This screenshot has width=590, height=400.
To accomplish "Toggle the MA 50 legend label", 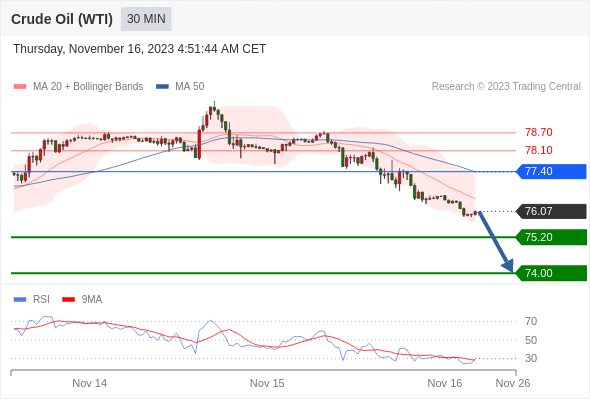I will [x=190, y=87].
